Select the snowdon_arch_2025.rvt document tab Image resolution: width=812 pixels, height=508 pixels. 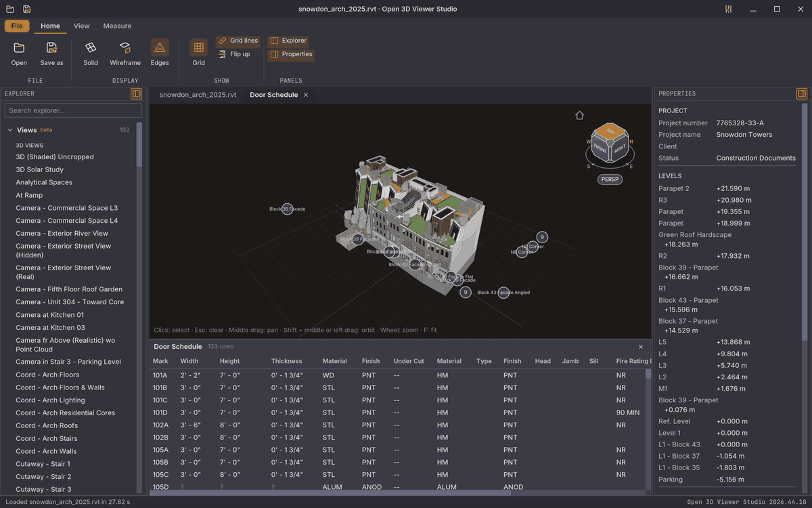198,95
